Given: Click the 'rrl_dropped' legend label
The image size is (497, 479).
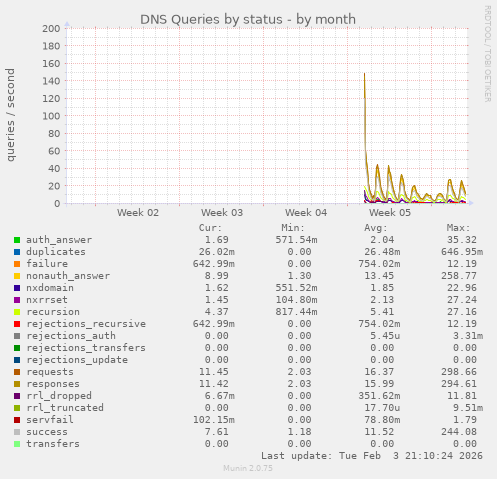Looking at the screenshot, I should pos(59,396).
